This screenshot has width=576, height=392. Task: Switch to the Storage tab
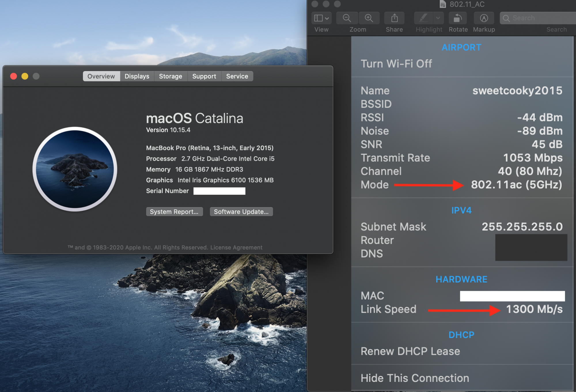[x=170, y=76]
